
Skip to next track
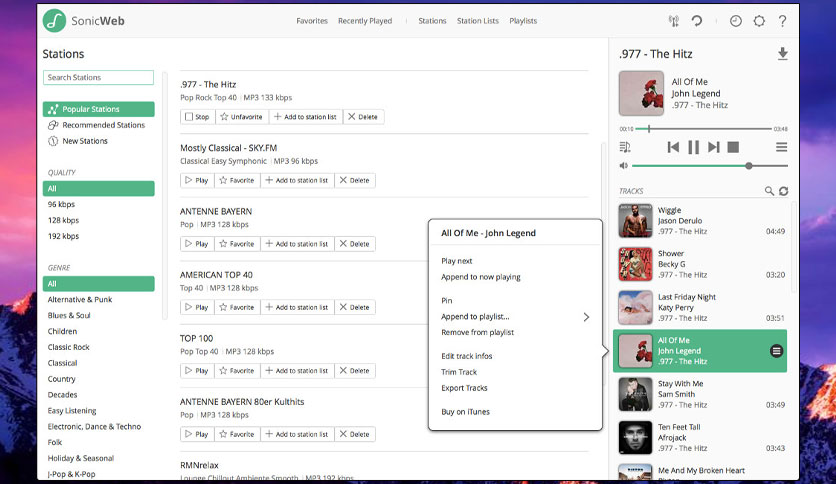point(714,147)
